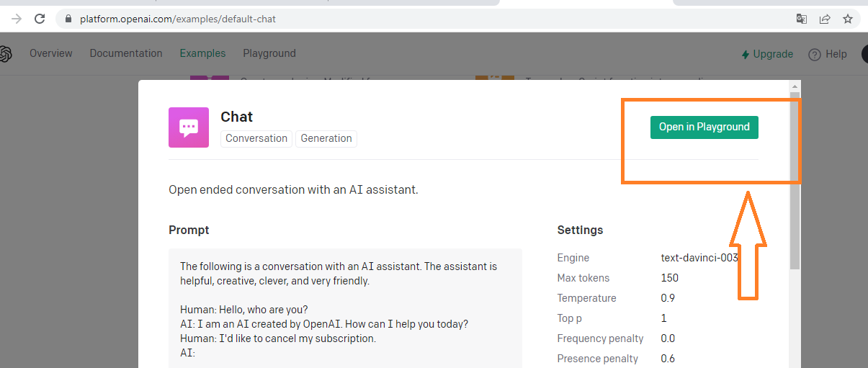The image size is (868, 368).
Task: Click the share page icon
Action: pos(825,19)
